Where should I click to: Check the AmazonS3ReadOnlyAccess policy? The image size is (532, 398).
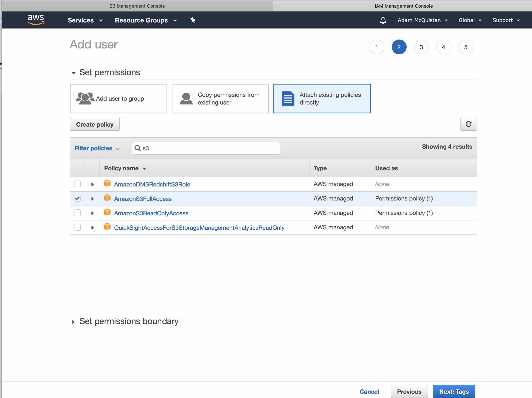tap(77, 213)
